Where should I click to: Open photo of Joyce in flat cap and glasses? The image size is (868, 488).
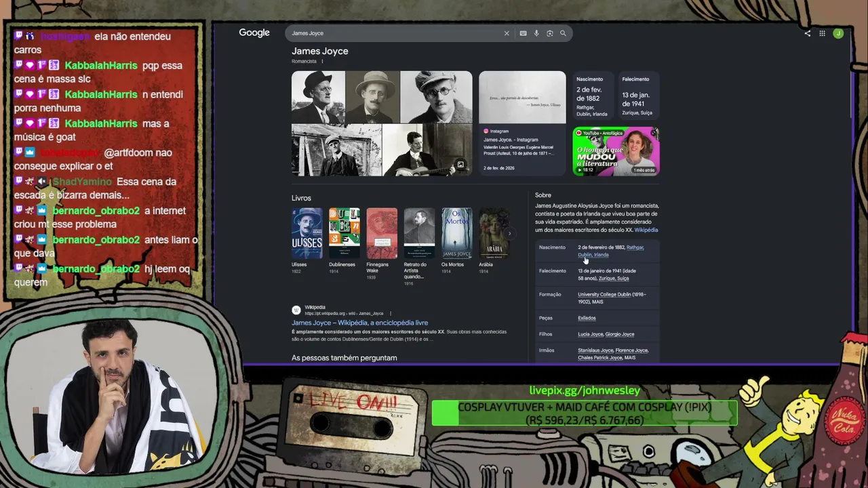[x=436, y=97]
